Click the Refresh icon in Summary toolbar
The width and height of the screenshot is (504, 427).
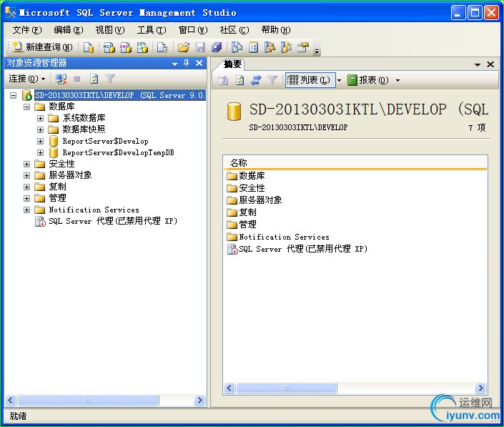[x=239, y=79]
